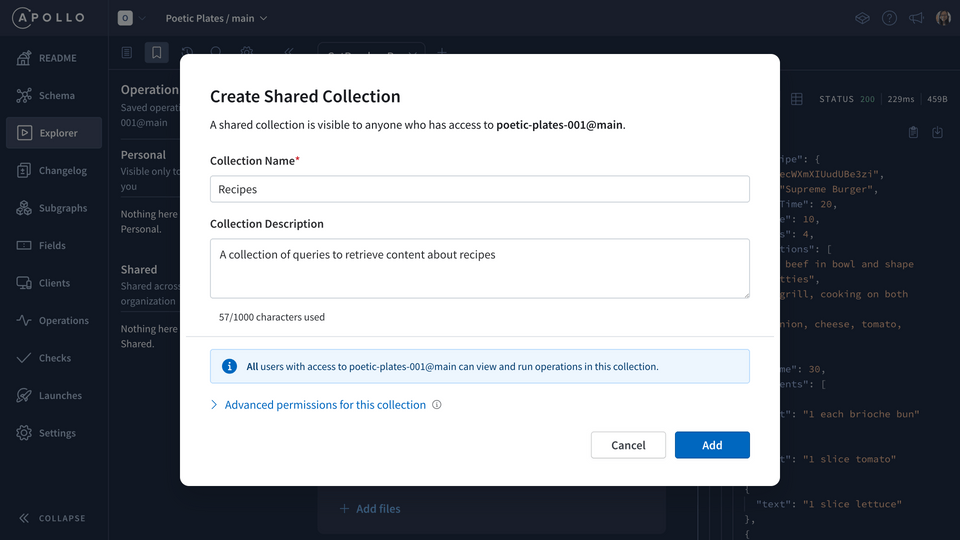Click info icon beside Advanced permissions

tap(437, 405)
